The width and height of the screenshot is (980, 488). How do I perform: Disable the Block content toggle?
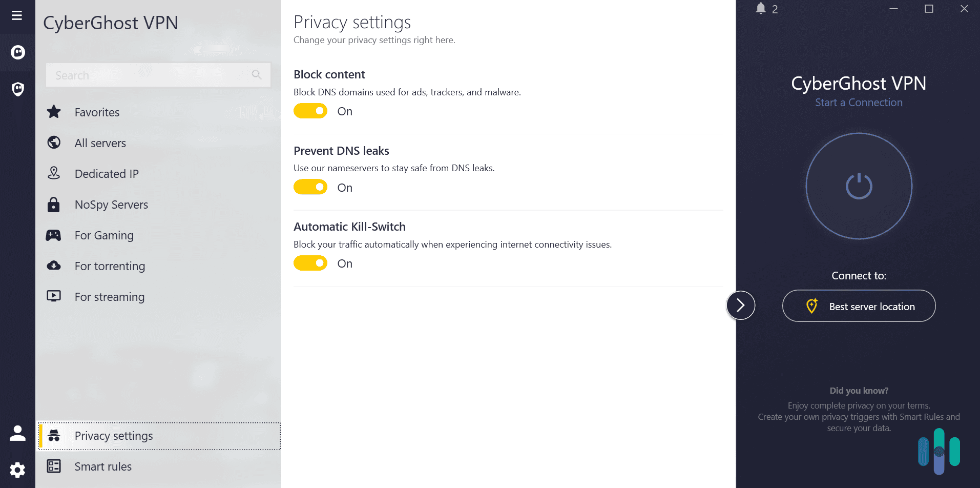coord(310,111)
